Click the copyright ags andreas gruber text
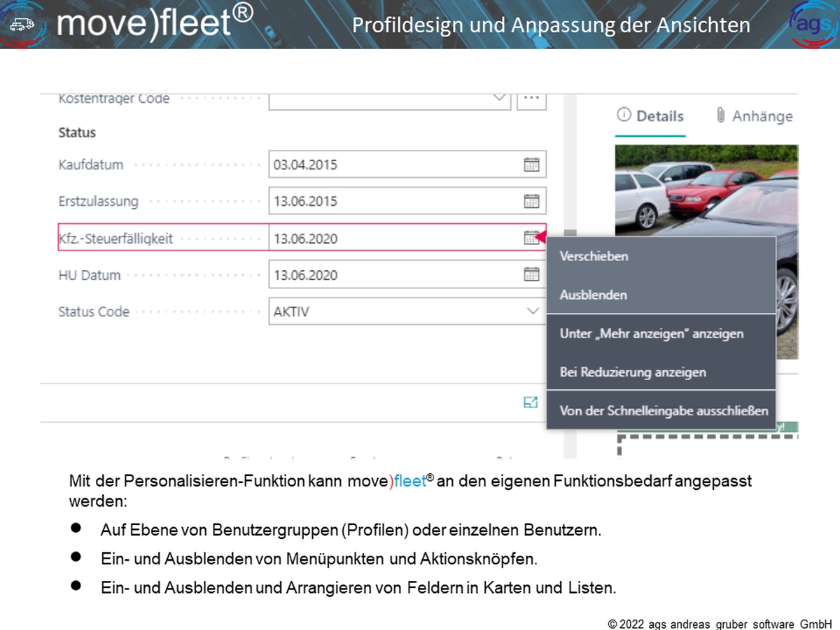Image resolution: width=840 pixels, height=630 pixels. (x=720, y=623)
